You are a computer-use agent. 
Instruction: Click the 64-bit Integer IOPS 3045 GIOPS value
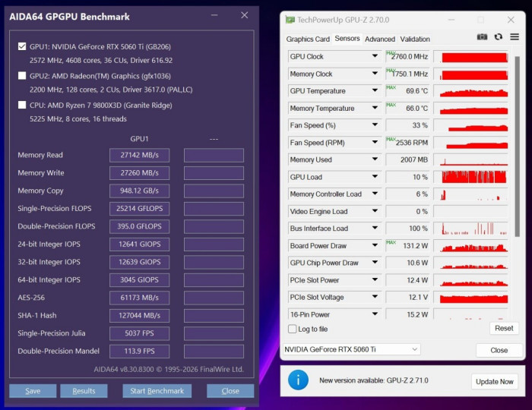[139, 279]
